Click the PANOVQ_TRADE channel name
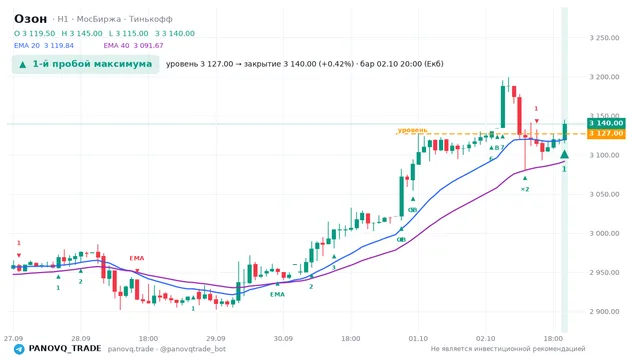Image resolution: width=640 pixels, height=360 pixels. tap(65, 349)
